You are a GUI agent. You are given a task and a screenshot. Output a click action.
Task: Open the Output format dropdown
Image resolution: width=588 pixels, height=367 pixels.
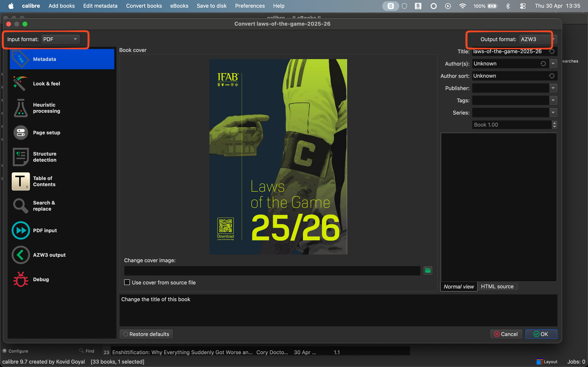click(x=538, y=39)
